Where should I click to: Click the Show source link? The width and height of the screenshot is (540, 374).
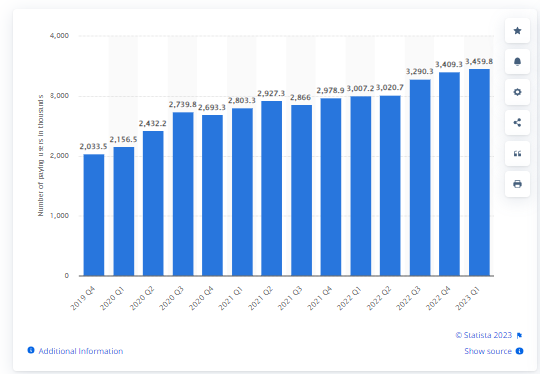pos(488,351)
